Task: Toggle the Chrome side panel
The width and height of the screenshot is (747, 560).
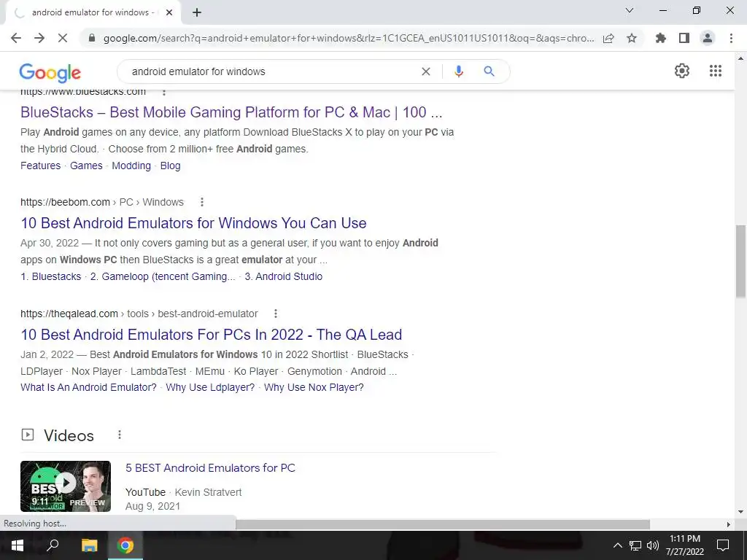Action: (x=684, y=38)
